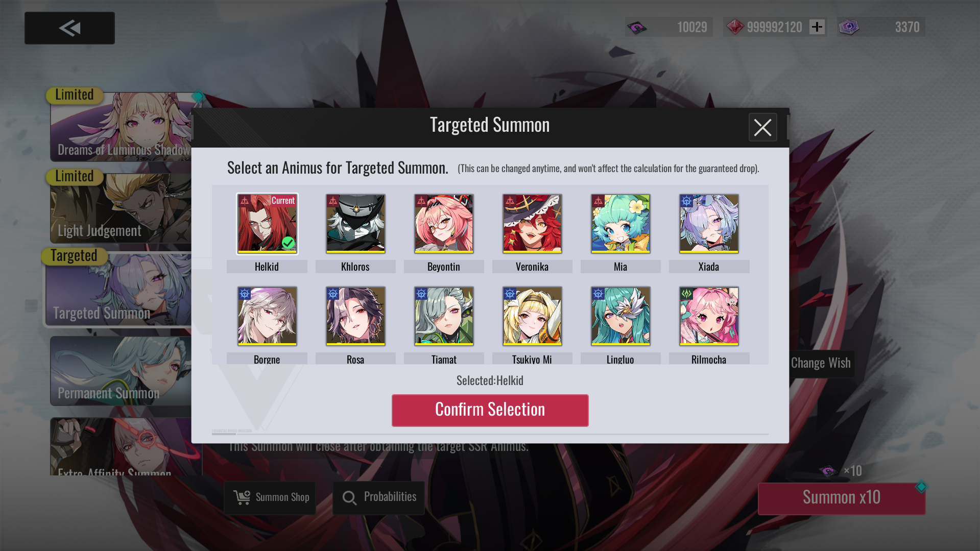Select Tsukiyo Mi portrait icon
Screen dimensions: 980x551
tap(532, 316)
